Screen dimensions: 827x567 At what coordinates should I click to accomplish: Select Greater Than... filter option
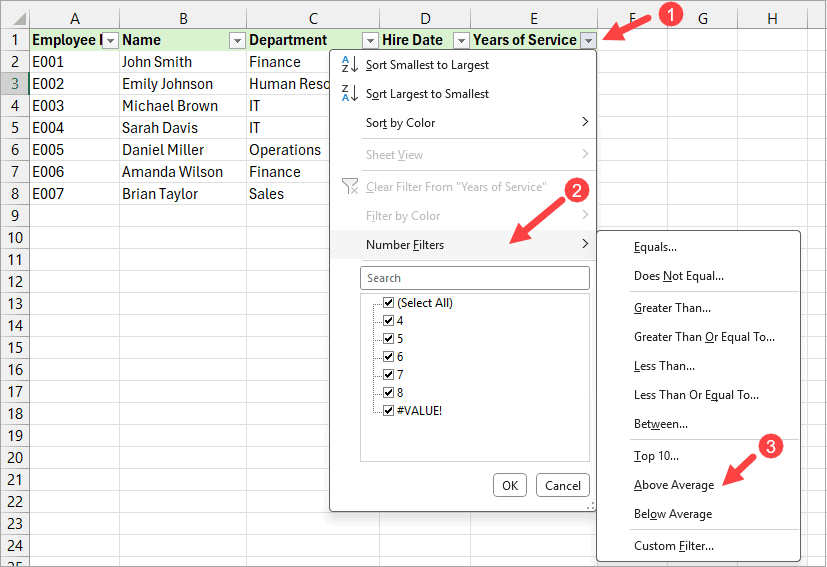click(672, 308)
